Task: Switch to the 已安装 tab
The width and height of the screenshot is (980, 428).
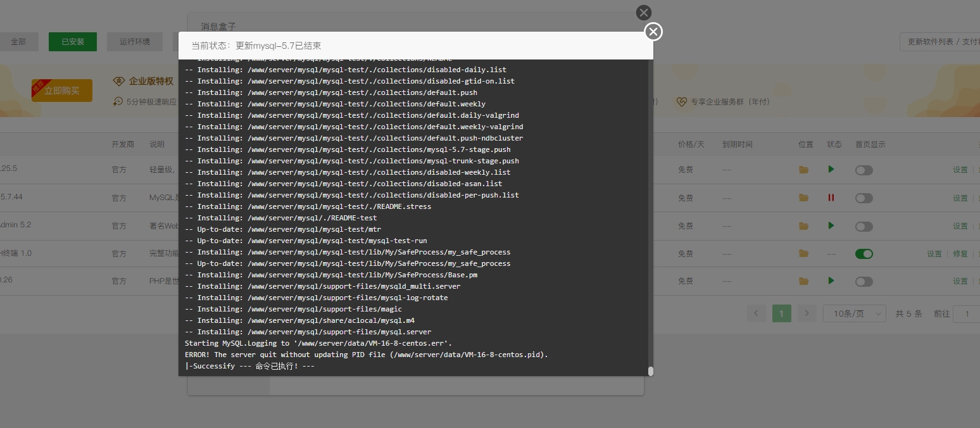Action: (73, 42)
